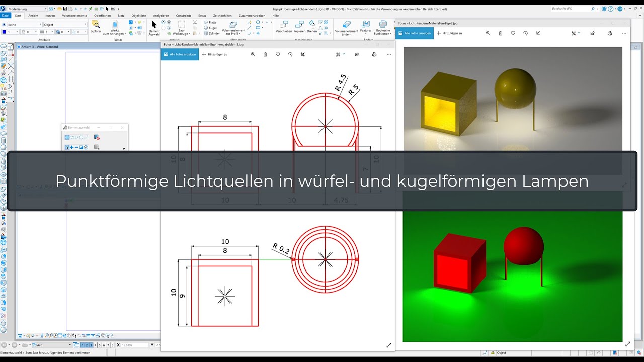Print icon in Angabeblatt-2.jpg Fotos window
Viewport: 644px width, 362px height.
coord(374,54)
